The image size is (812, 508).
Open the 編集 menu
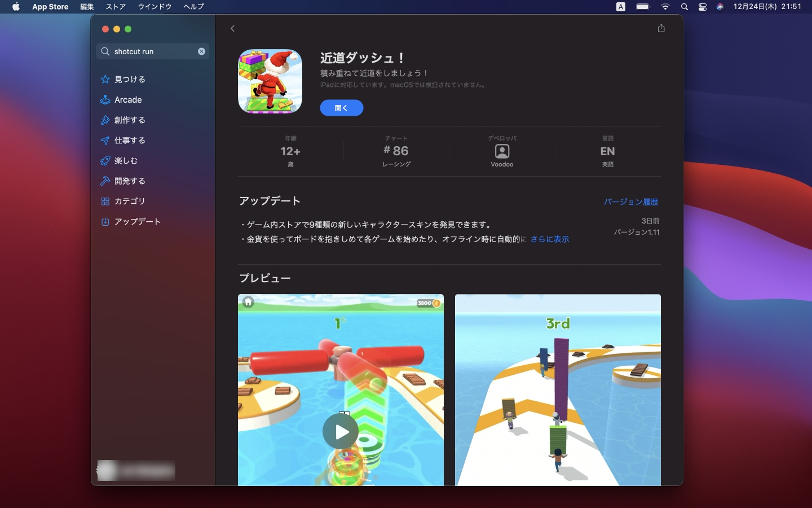point(87,7)
